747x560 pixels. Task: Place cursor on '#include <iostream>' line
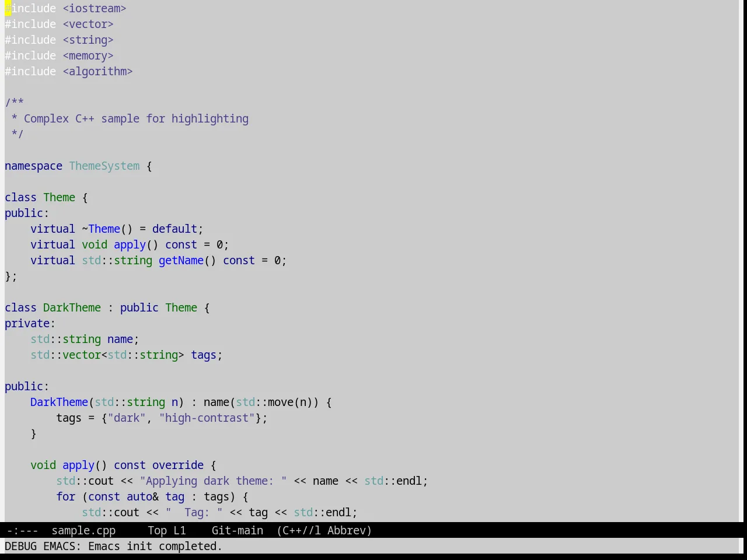65,8
